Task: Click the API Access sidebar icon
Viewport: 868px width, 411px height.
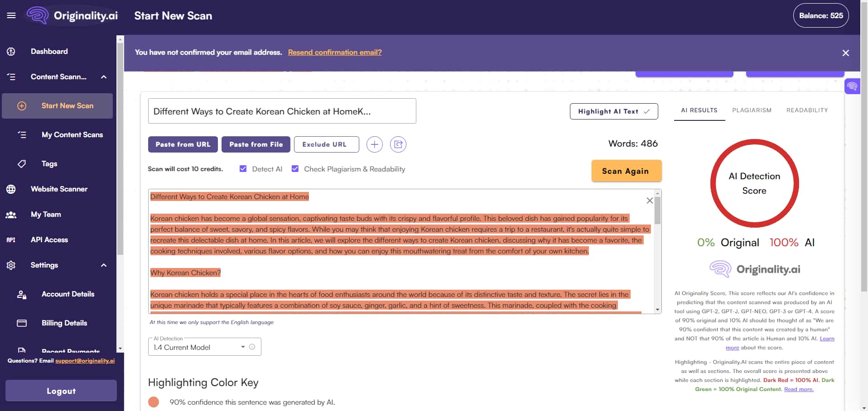Action: point(11,239)
